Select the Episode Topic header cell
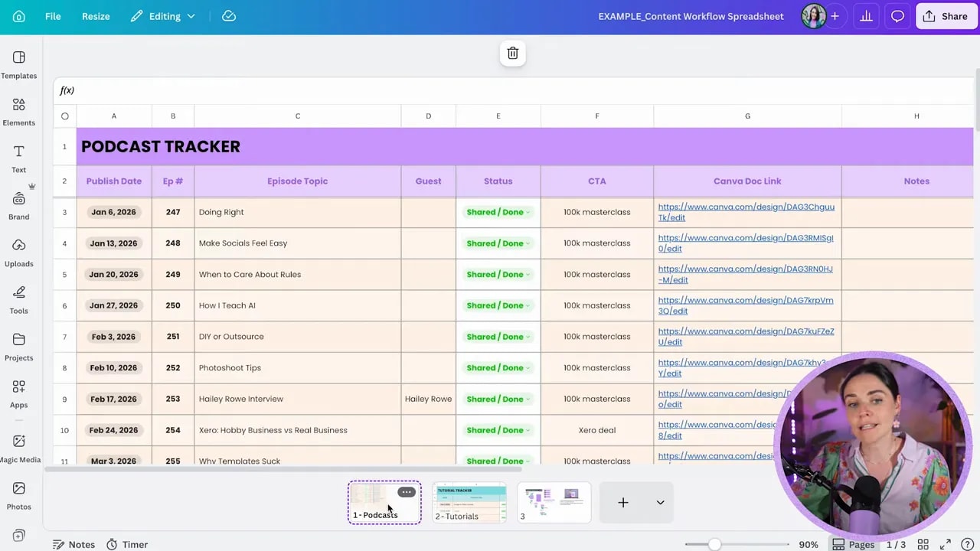The height and width of the screenshot is (551, 980). point(298,181)
